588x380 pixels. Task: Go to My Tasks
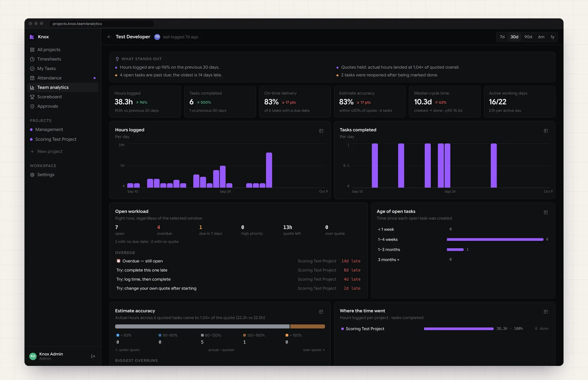point(63,69)
